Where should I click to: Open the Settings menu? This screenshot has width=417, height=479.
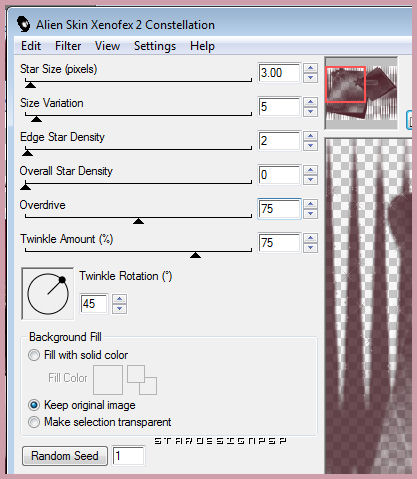click(x=155, y=46)
